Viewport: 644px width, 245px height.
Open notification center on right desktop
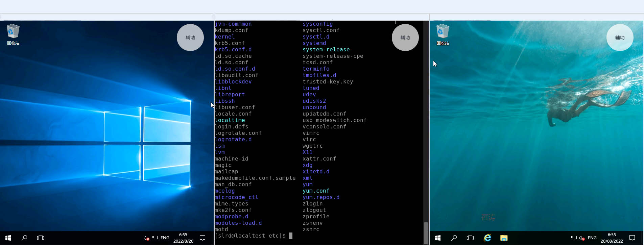632,238
